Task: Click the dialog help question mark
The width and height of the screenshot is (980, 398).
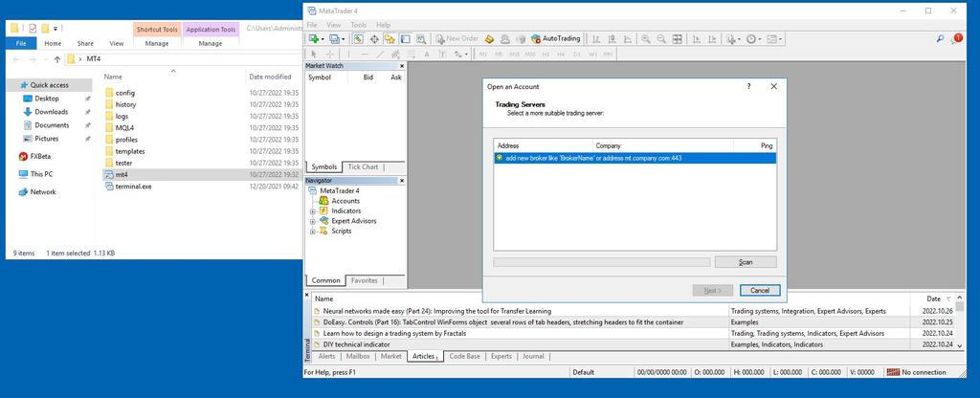Action: coord(748,87)
